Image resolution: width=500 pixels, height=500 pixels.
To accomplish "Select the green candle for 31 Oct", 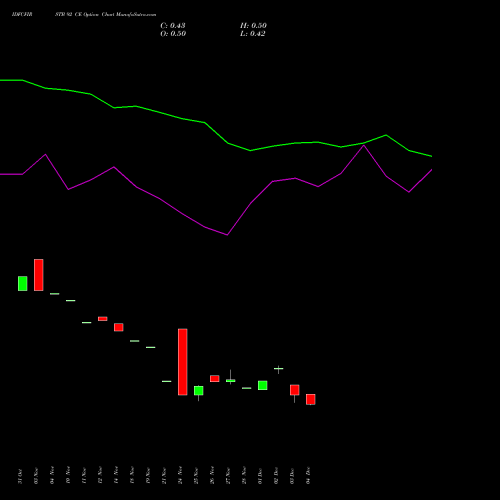I will [23, 284].
